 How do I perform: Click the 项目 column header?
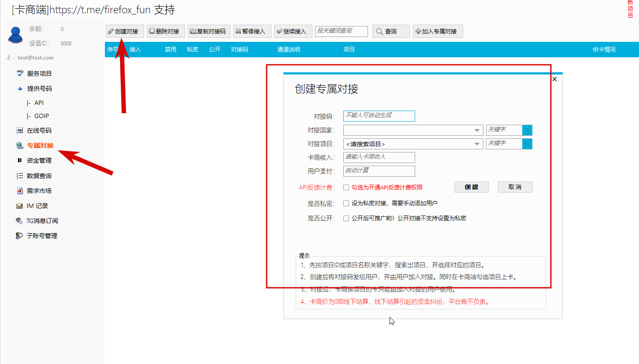tap(349, 49)
